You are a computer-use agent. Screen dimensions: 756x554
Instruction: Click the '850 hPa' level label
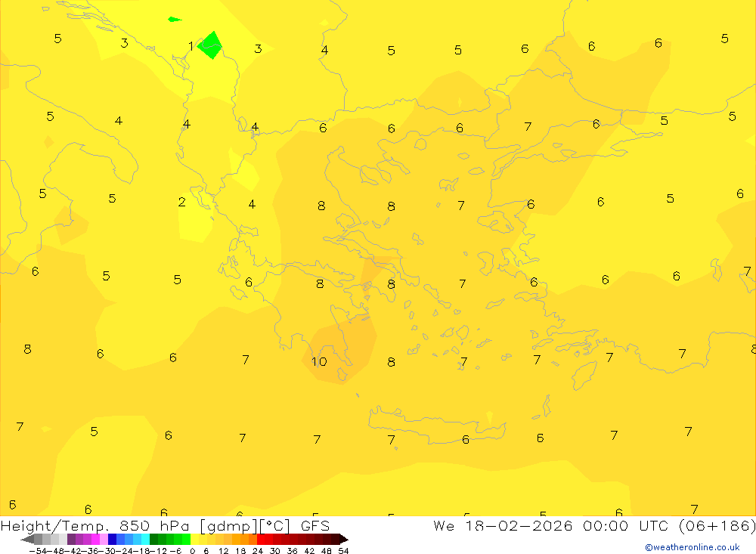pos(154,525)
